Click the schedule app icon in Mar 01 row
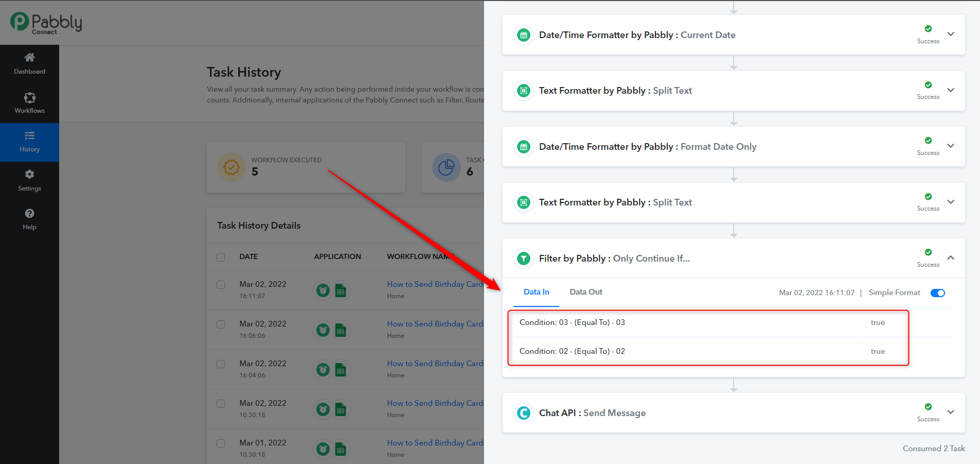The height and width of the screenshot is (464, 980). (x=323, y=449)
